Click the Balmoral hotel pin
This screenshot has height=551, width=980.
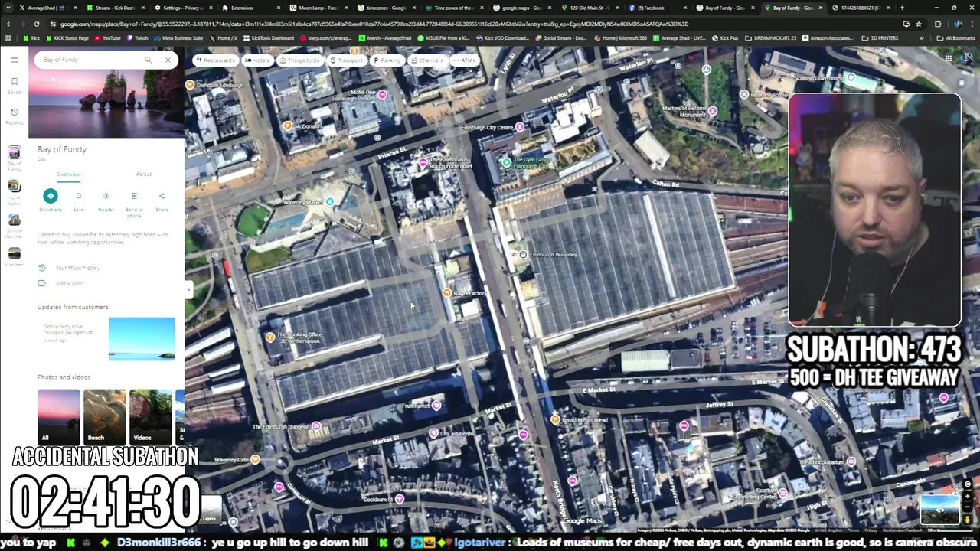point(423,162)
